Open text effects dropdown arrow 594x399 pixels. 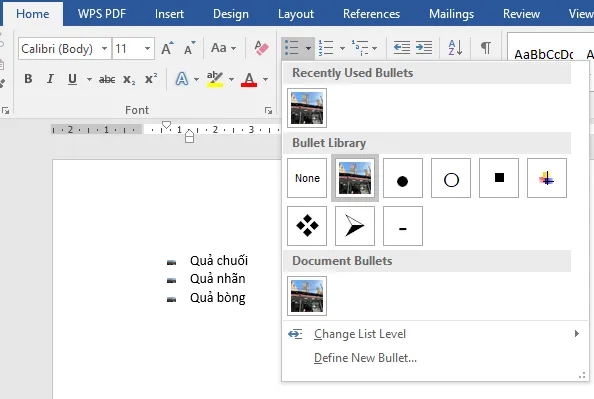(x=196, y=79)
